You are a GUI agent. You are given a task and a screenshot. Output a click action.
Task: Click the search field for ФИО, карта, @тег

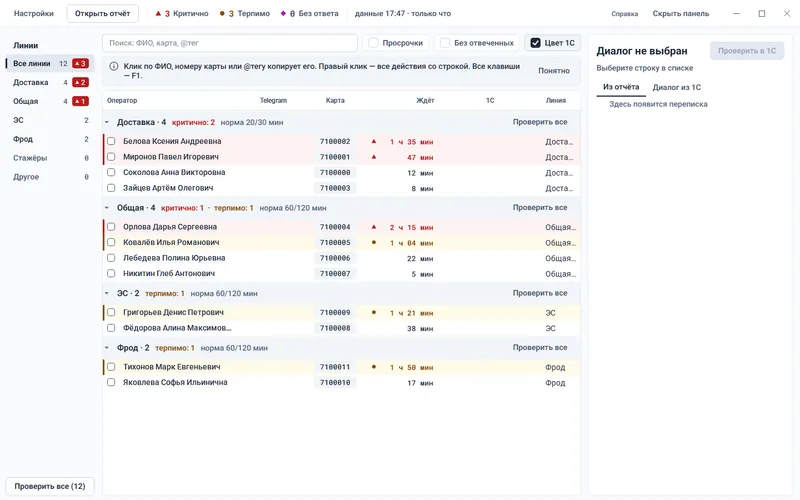(230, 43)
